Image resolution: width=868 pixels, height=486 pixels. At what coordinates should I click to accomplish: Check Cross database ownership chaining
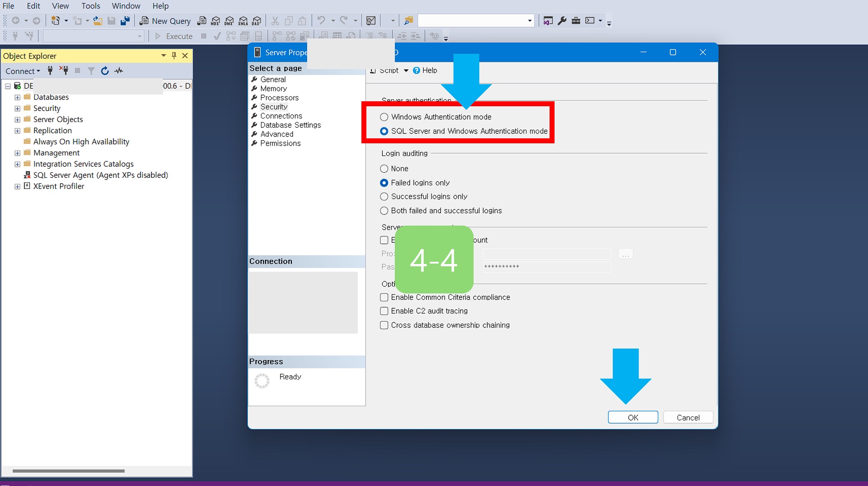coord(384,325)
